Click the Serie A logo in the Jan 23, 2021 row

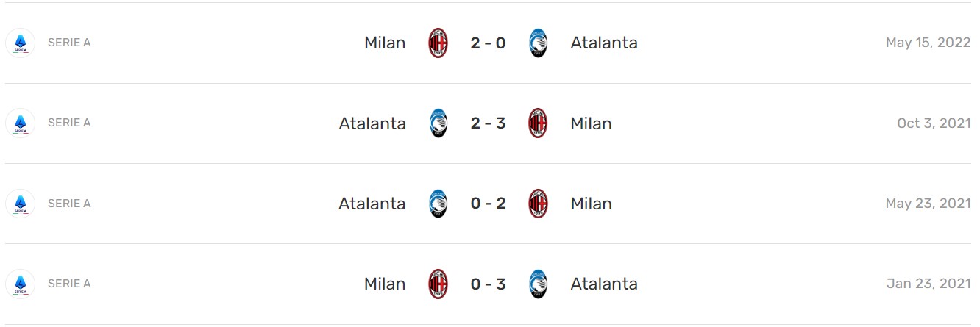pos(20,284)
